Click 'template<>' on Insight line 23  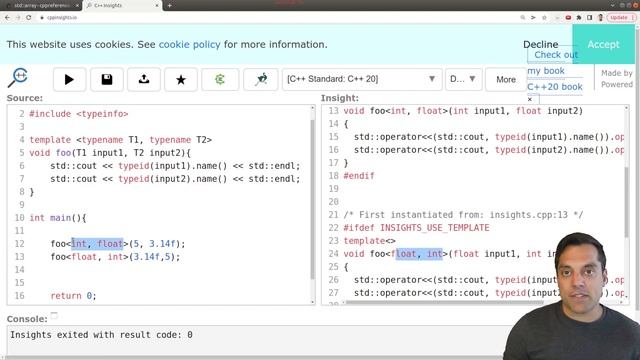369,240
